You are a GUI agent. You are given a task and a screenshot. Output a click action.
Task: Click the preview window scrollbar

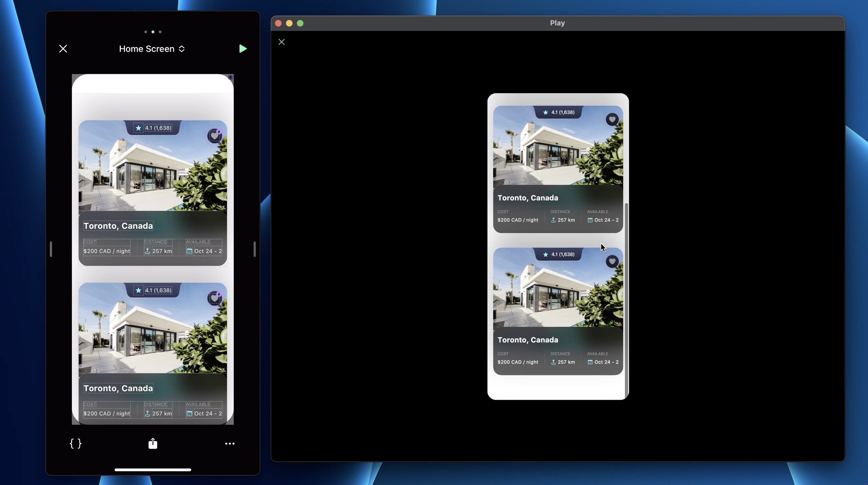tap(627, 300)
